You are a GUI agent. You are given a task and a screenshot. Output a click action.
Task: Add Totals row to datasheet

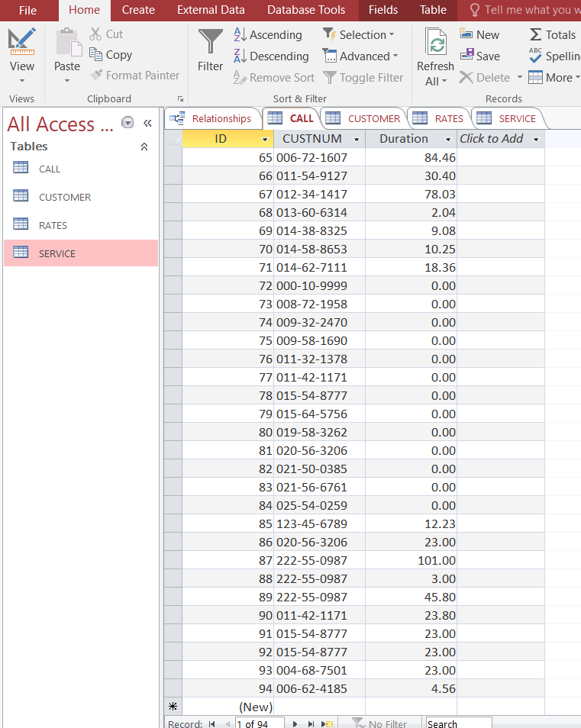point(553,35)
